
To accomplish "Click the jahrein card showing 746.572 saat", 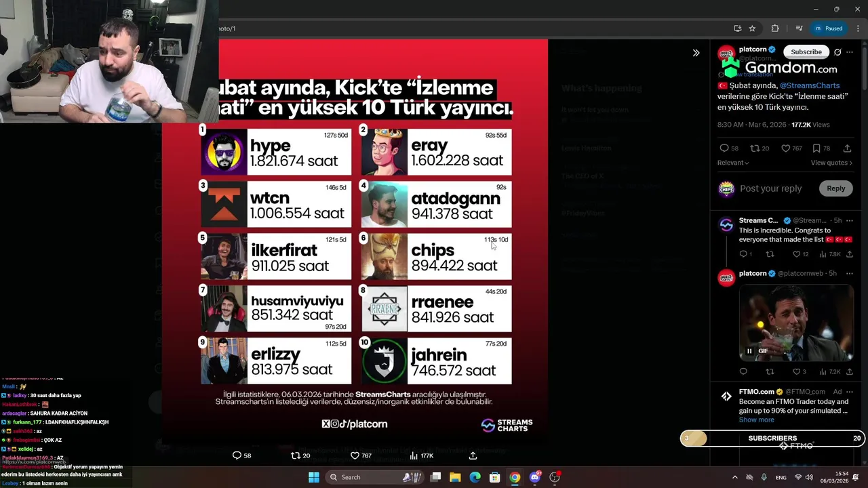I will (436, 361).
